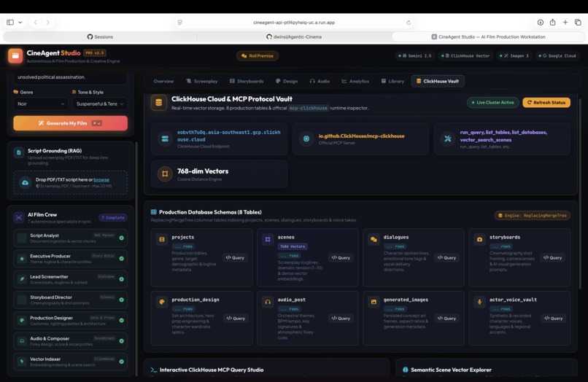588x382 pixels.
Task: Click the 768-dim Vectors square icon
Action: pyautogui.click(x=165, y=174)
